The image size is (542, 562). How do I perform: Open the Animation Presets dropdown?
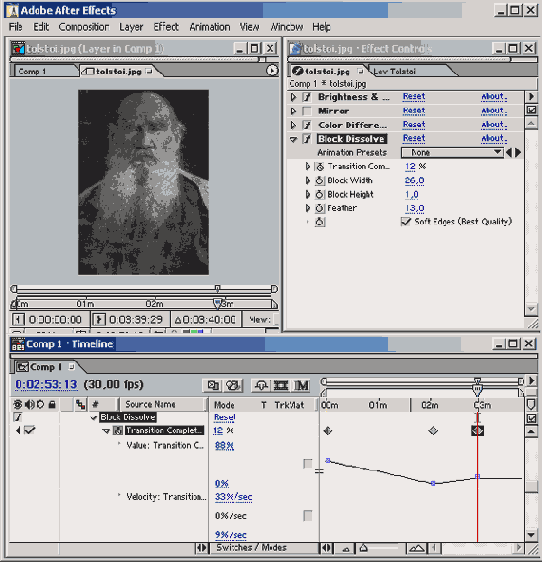[452, 153]
